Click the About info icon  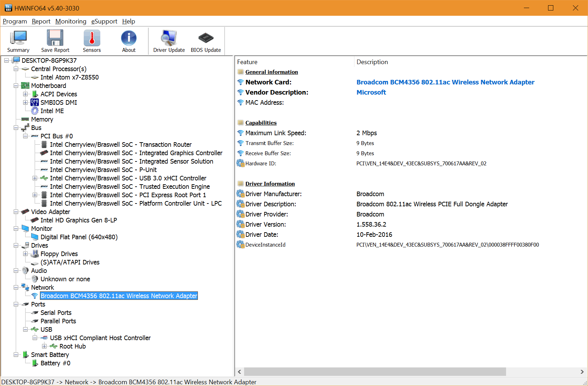coord(129,38)
